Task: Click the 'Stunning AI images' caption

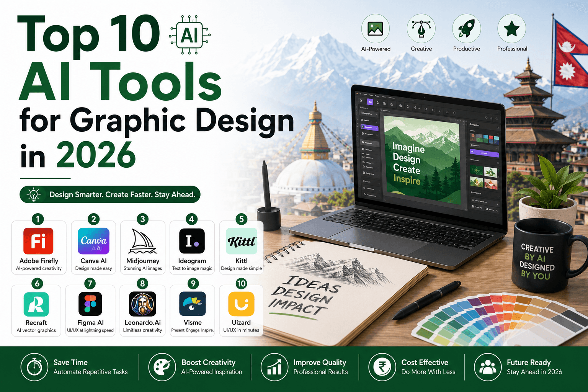Action: point(143,268)
